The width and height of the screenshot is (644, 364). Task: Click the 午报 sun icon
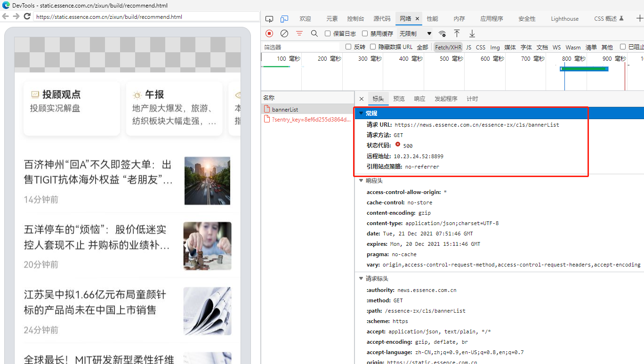pos(137,95)
